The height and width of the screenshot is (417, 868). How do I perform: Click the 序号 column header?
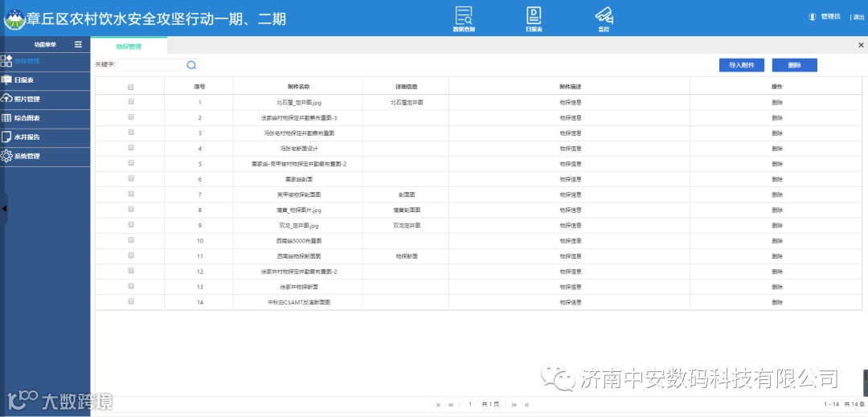click(x=200, y=87)
